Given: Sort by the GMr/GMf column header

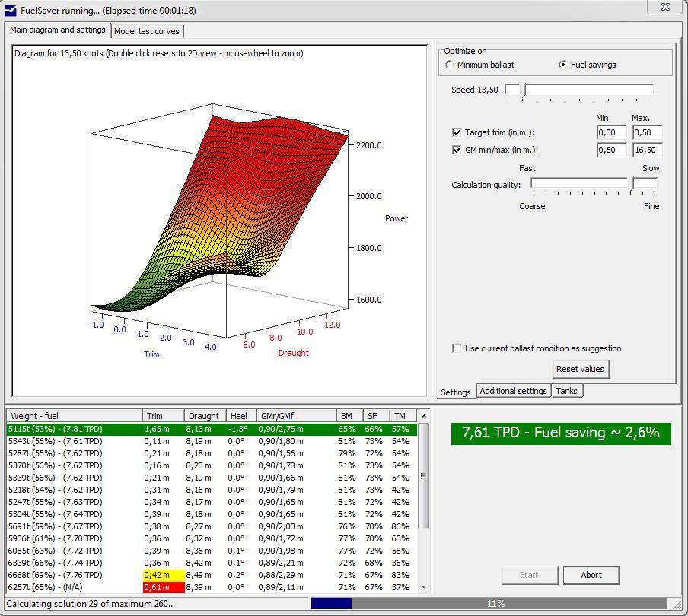Looking at the screenshot, I should [x=296, y=416].
